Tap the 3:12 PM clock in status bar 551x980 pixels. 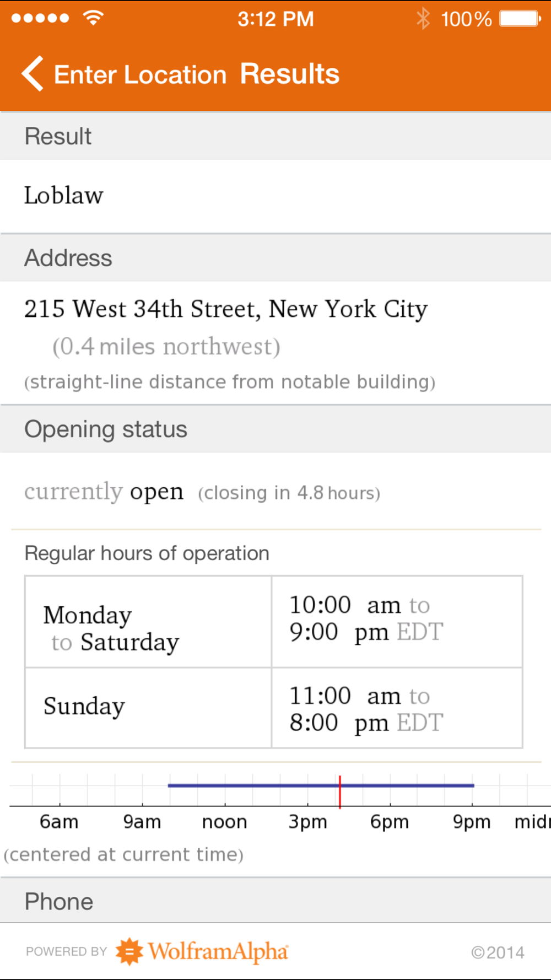[x=275, y=19]
